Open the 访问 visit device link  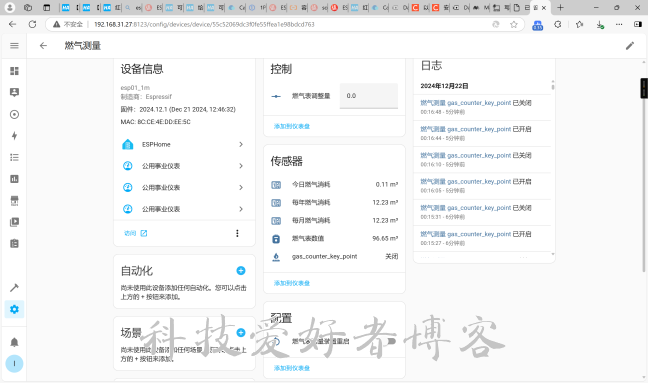pos(135,233)
